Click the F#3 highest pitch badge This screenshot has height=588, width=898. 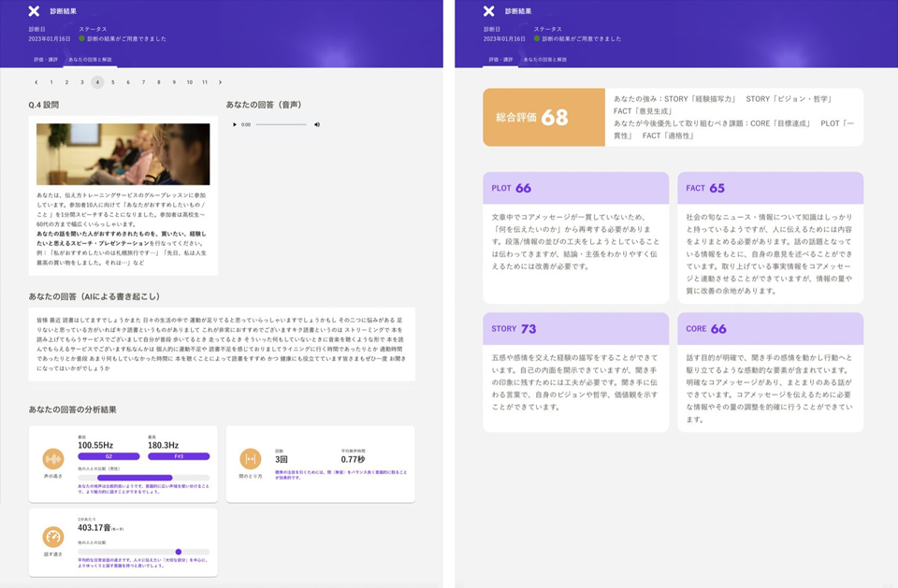click(179, 456)
